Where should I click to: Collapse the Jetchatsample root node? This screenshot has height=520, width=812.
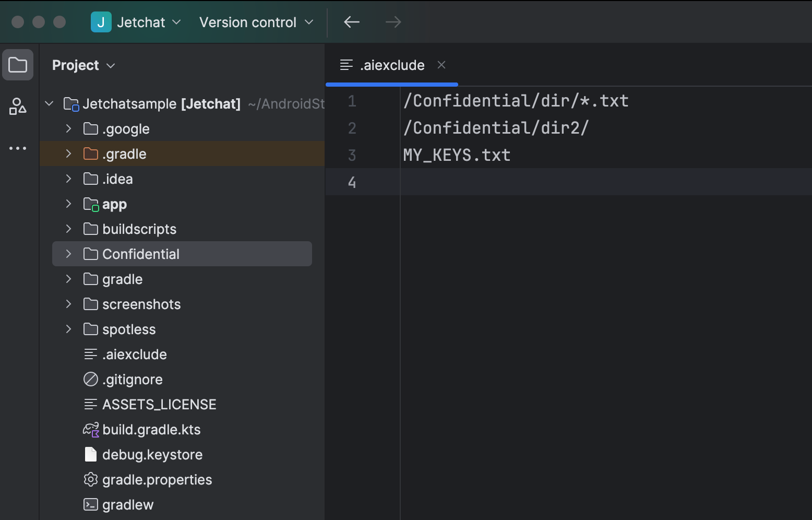(49, 103)
